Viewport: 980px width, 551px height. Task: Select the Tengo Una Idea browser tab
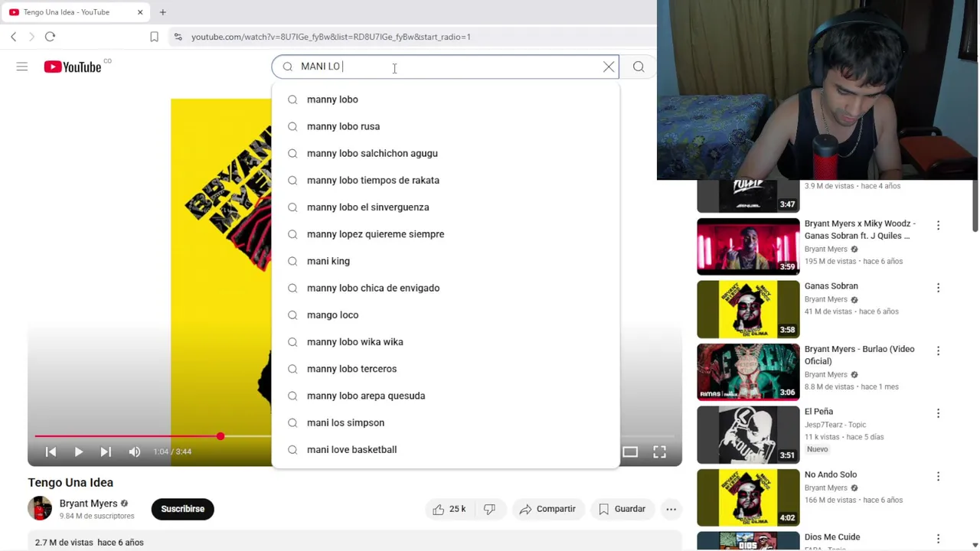pyautogui.click(x=76, y=12)
